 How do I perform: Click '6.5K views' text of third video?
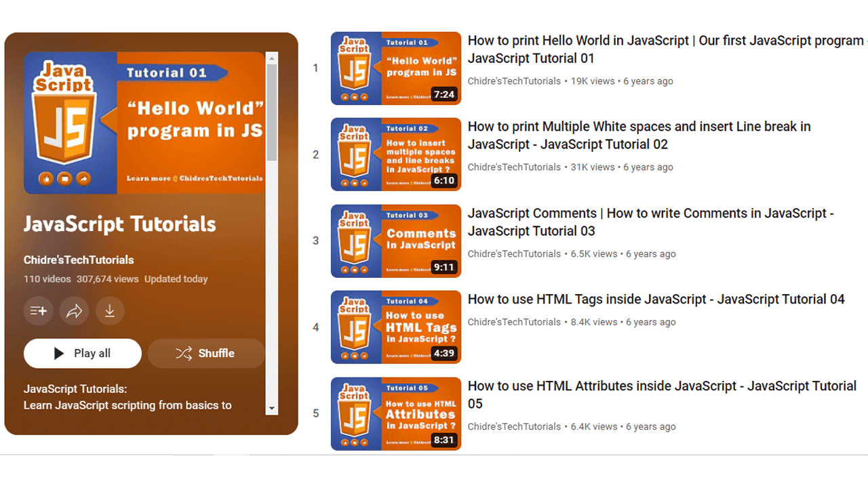[x=594, y=253]
